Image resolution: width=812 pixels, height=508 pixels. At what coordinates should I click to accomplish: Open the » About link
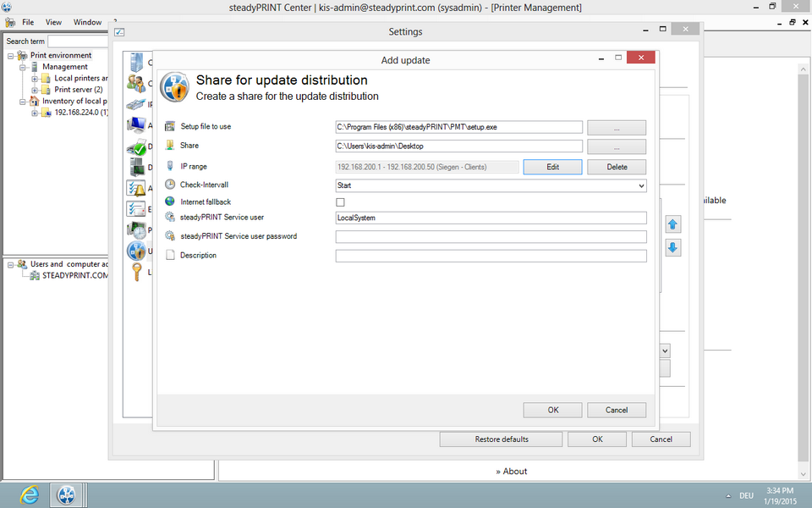point(511,472)
